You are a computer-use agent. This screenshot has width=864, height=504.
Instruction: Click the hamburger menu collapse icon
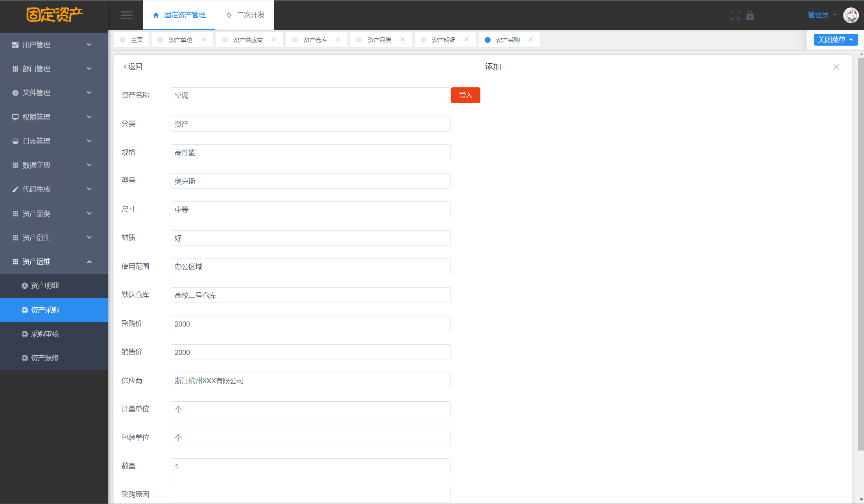[127, 15]
